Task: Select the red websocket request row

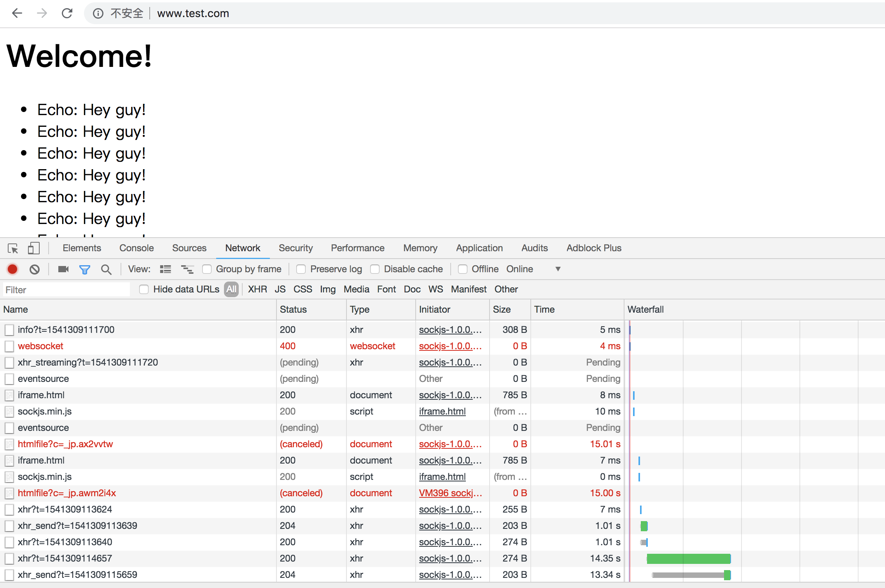Action: [40, 346]
